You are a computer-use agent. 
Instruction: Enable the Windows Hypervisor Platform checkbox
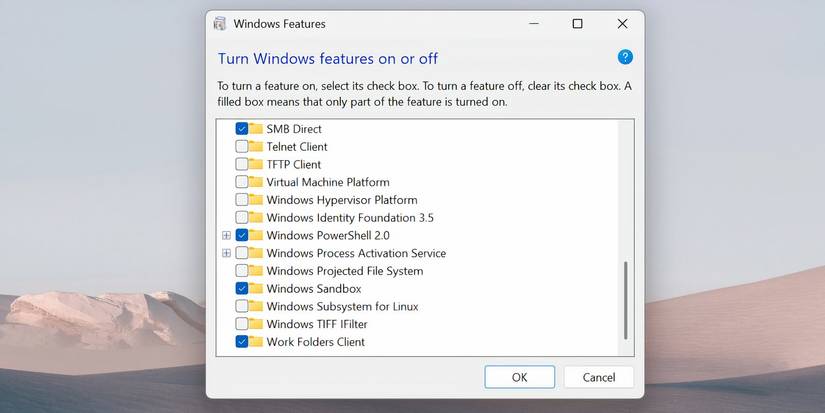242,200
